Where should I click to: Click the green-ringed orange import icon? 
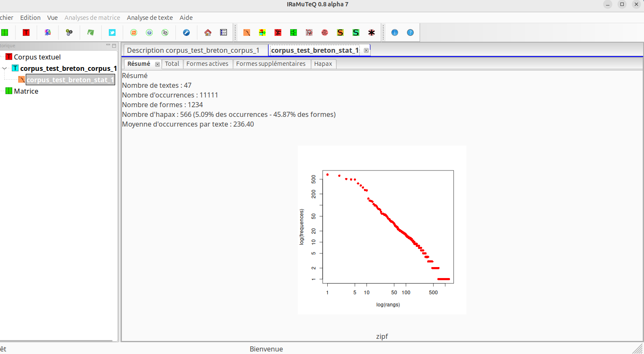coord(134,32)
